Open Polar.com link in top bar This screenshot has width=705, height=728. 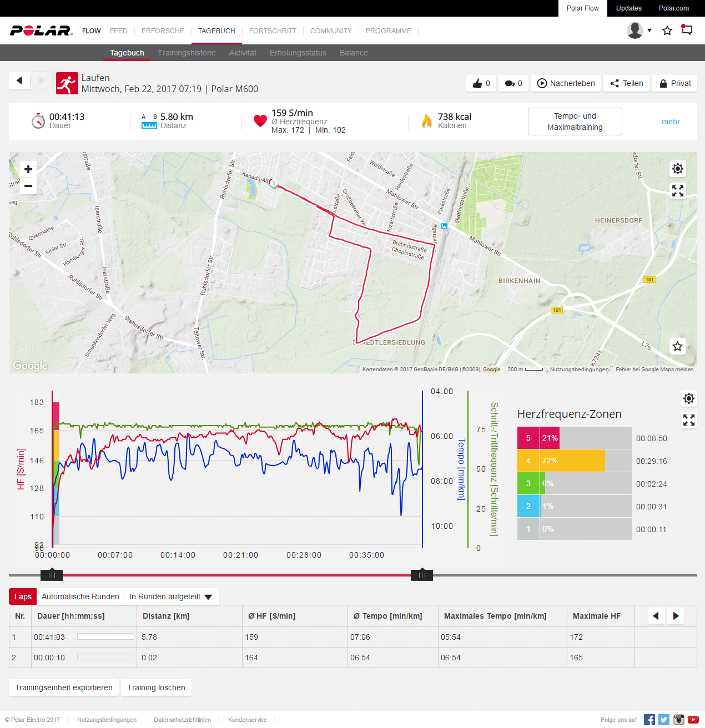(674, 8)
